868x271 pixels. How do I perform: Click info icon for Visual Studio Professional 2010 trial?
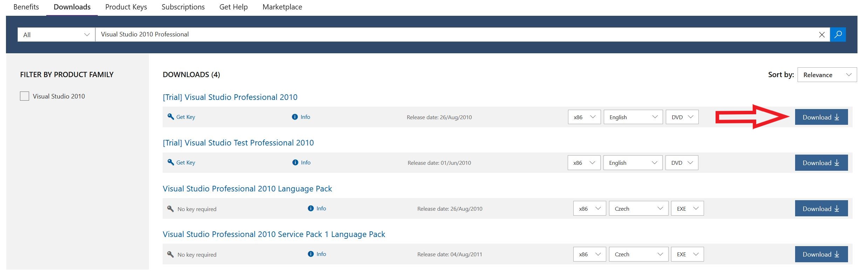pyautogui.click(x=295, y=117)
